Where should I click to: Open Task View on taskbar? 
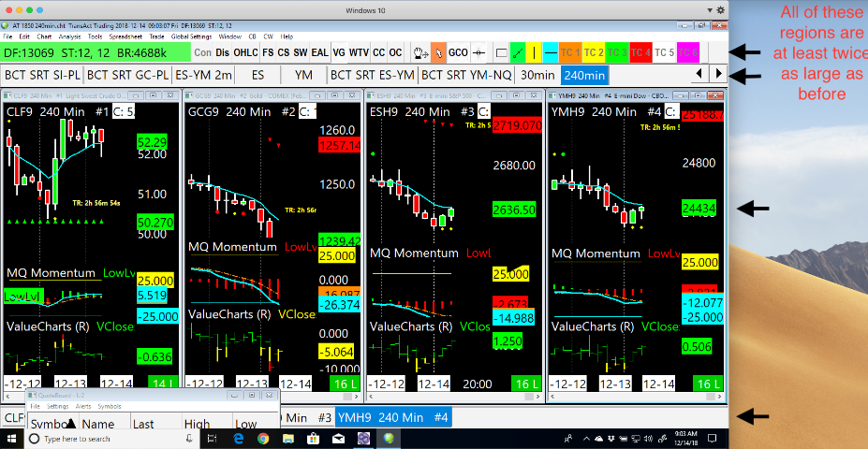(212, 439)
